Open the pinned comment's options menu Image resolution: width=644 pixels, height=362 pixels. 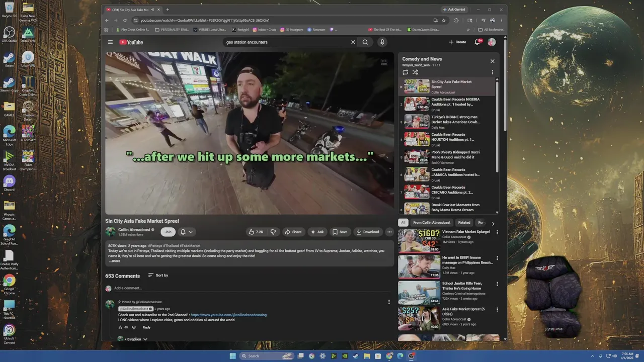tap(388, 302)
